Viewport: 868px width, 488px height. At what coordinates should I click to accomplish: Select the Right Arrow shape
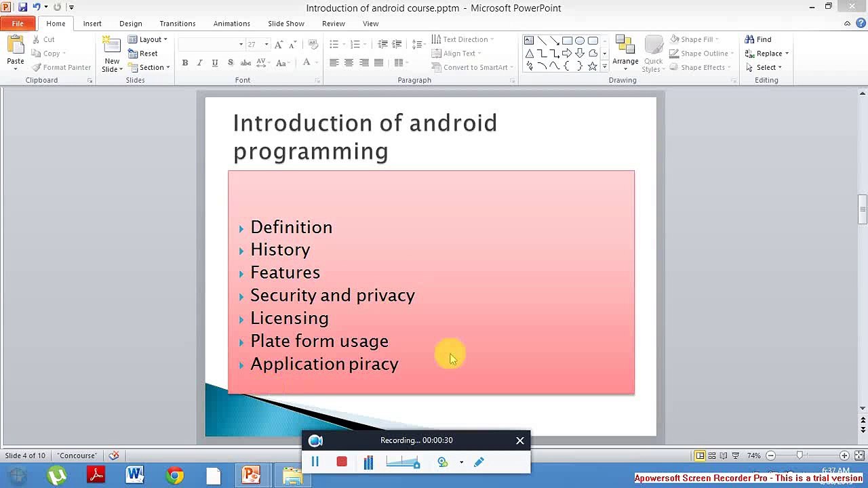click(568, 54)
